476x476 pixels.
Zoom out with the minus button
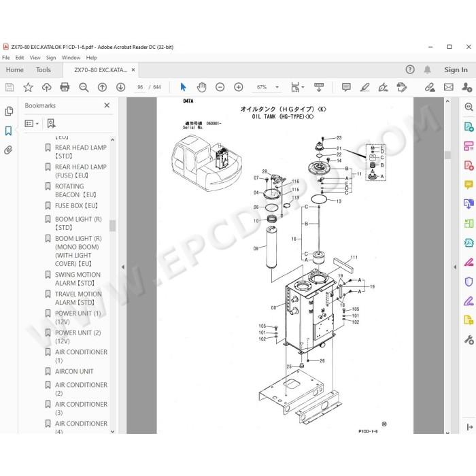pos(220,88)
